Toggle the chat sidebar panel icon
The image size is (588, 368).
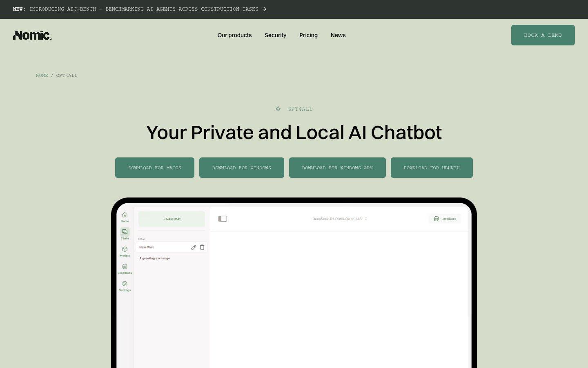(x=223, y=219)
